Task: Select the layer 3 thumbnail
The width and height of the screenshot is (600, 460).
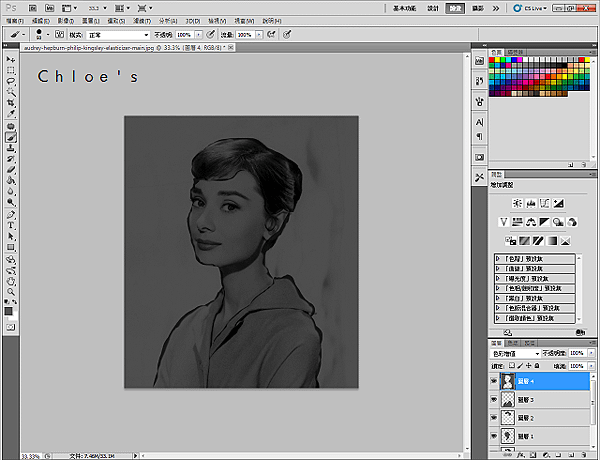Action: (x=508, y=399)
